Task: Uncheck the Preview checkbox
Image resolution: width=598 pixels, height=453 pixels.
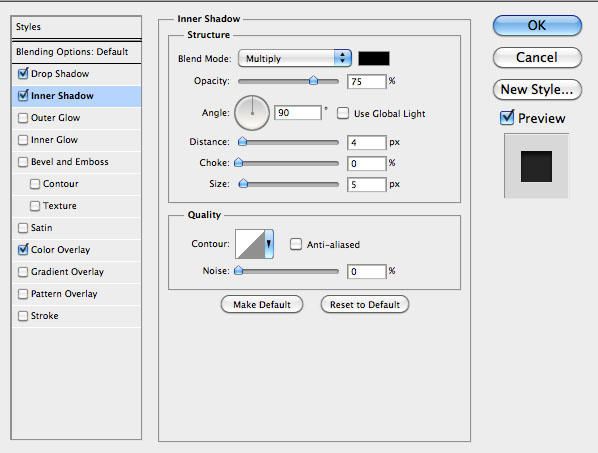Action: [x=507, y=117]
